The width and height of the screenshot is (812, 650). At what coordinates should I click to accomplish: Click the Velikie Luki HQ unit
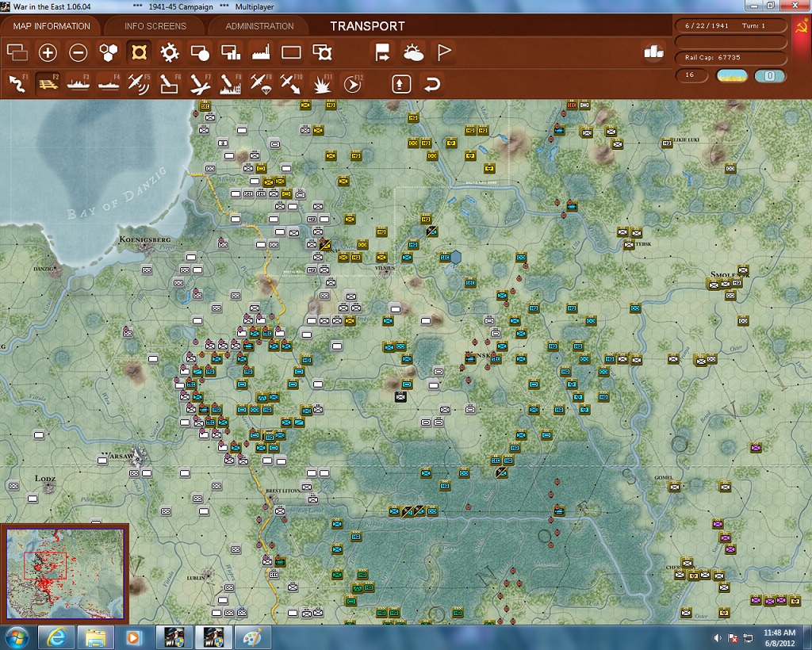point(667,143)
